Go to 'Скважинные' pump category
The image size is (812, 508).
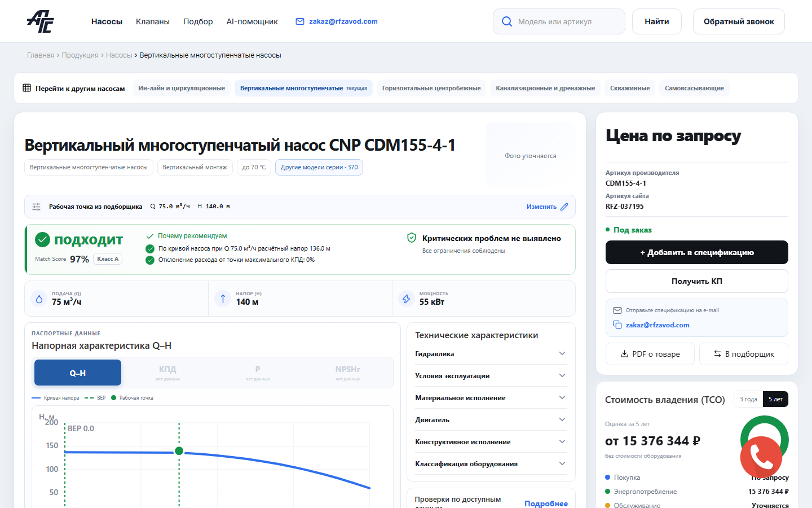click(x=630, y=88)
